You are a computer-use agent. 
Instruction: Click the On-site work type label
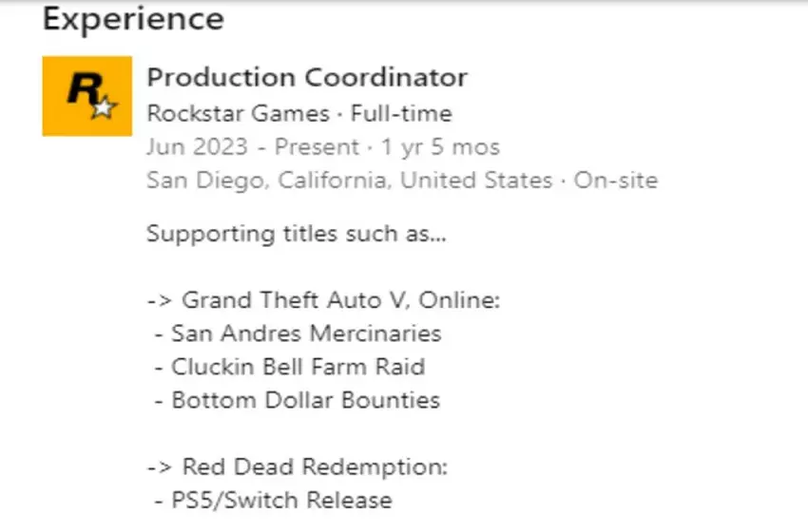point(616,180)
